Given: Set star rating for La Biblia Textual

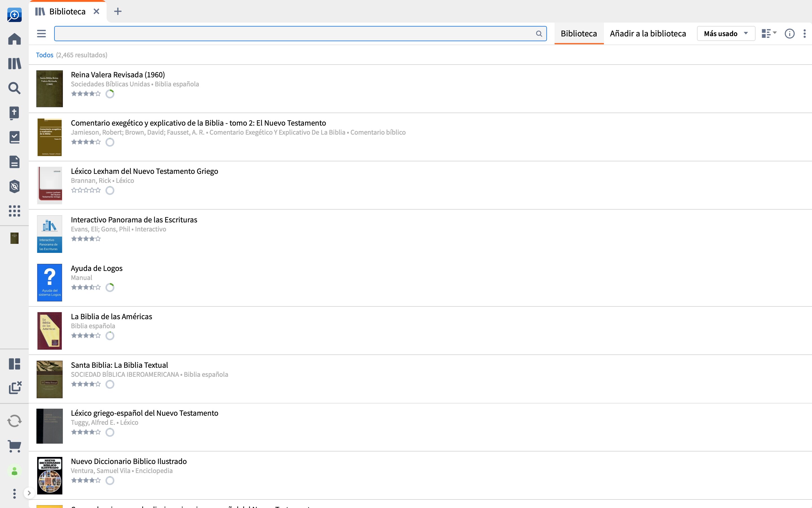Looking at the screenshot, I should point(86,384).
